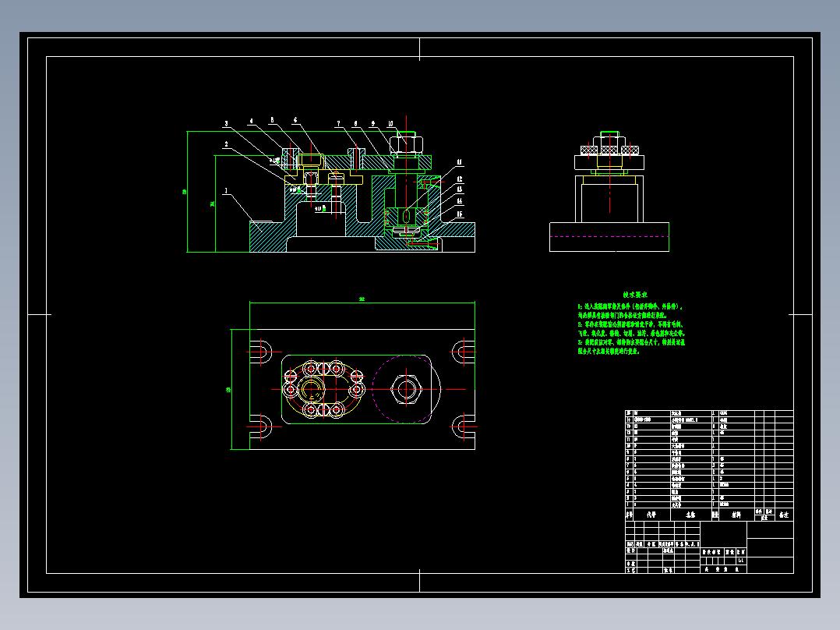Select the overall height dimension of section view
The width and height of the screenshot is (840, 630).
click(184, 191)
